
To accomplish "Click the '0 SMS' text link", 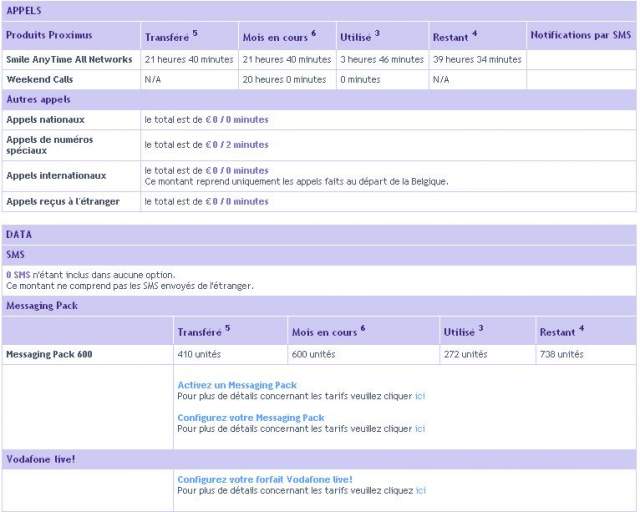I will (x=17, y=275).
